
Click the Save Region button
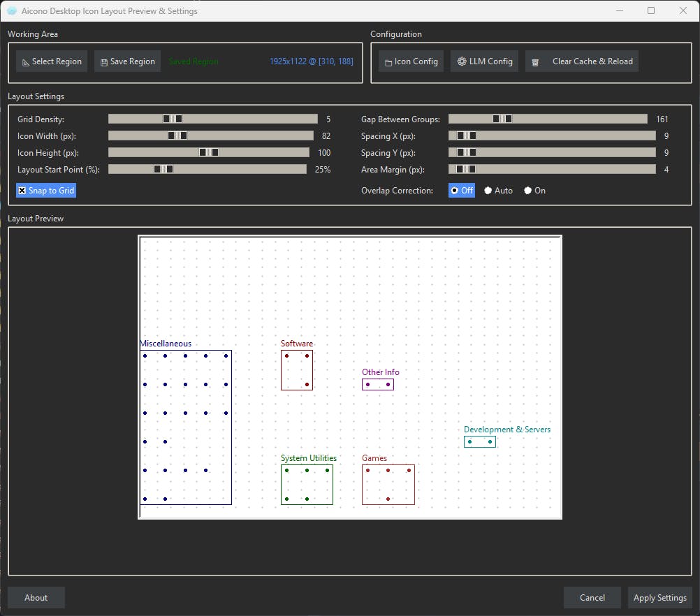pos(127,61)
